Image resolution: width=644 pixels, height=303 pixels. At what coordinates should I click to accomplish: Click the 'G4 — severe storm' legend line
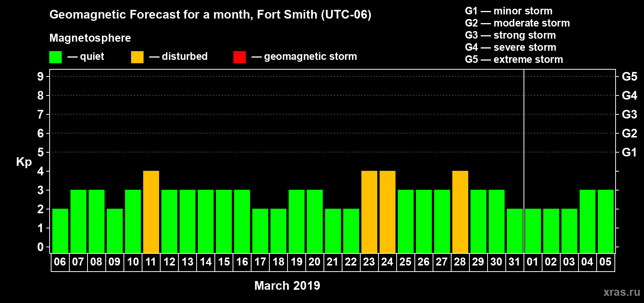[511, 47]
